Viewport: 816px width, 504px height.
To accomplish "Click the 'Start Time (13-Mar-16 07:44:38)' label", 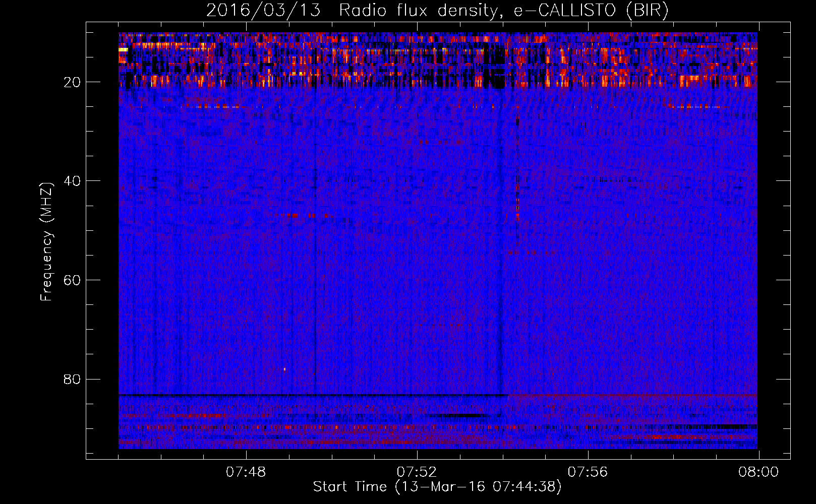I will [437, 487].
